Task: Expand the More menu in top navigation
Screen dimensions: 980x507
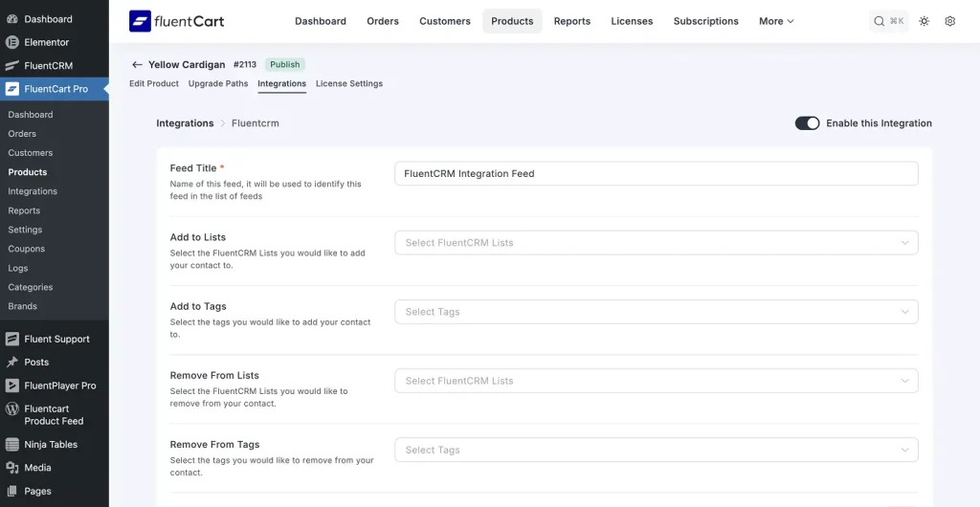Action: tap(776, 21)
